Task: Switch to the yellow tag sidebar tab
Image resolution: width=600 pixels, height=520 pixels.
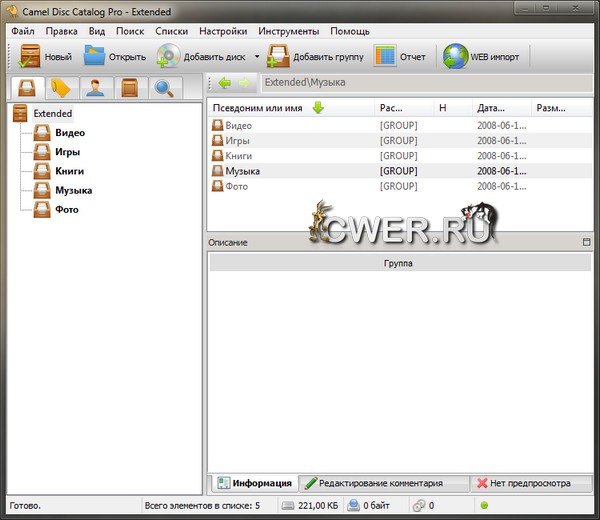Action: pos(61,88)
